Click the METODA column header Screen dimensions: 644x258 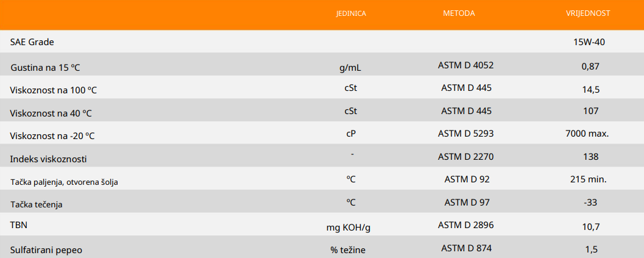point(458,13)
